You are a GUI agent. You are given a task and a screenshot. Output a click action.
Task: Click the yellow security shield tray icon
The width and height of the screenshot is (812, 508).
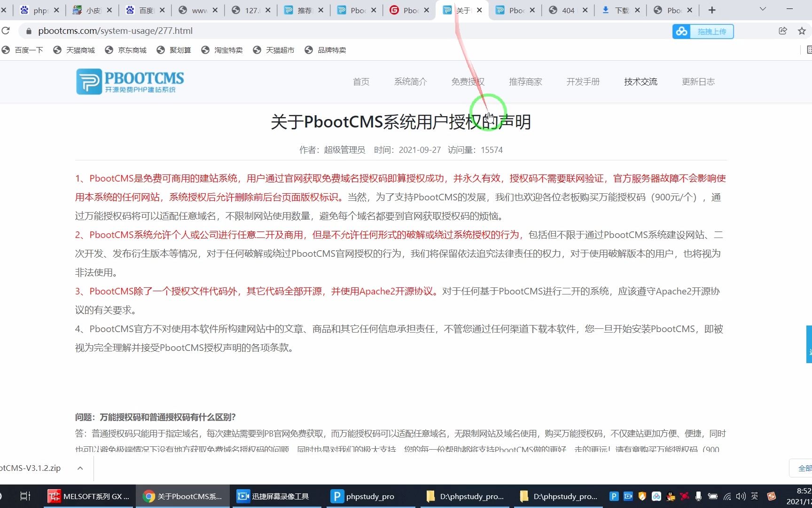(642, 496)
